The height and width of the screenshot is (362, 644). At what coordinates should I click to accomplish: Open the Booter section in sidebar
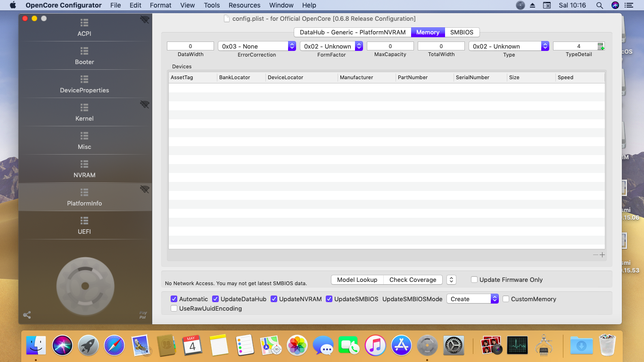(85, 56)
